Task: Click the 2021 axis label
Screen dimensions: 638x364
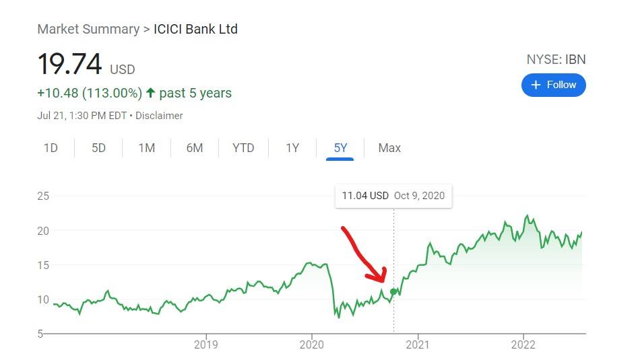Action: coord(418,345)
